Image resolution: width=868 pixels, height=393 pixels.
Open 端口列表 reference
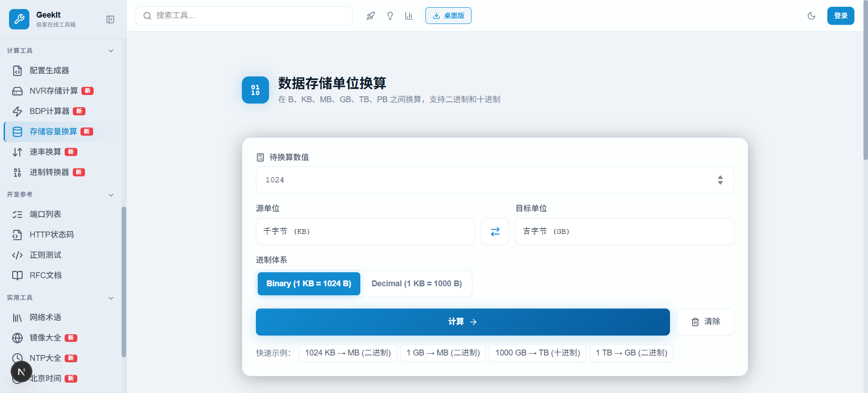(59, 214)
